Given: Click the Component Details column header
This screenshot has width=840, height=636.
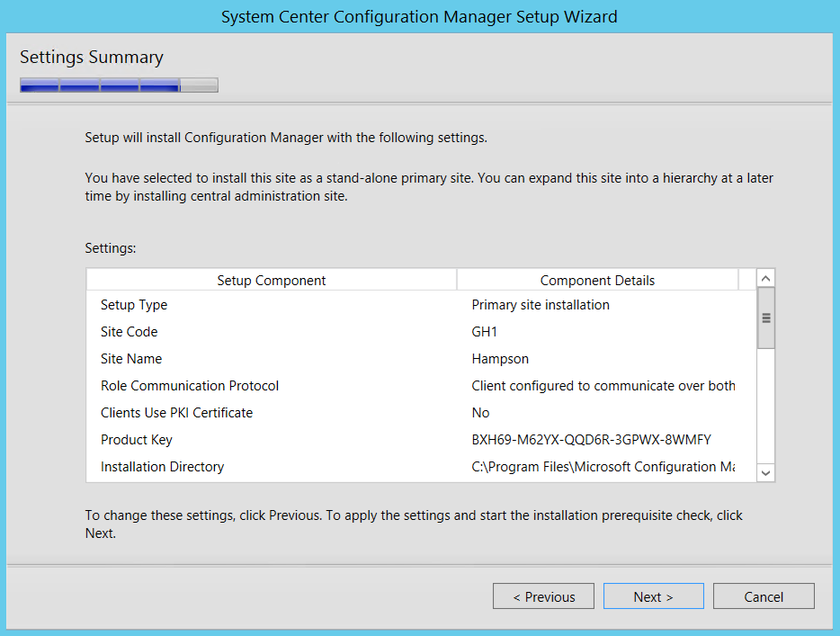Looking at the screenshot, I should (597, 281).
